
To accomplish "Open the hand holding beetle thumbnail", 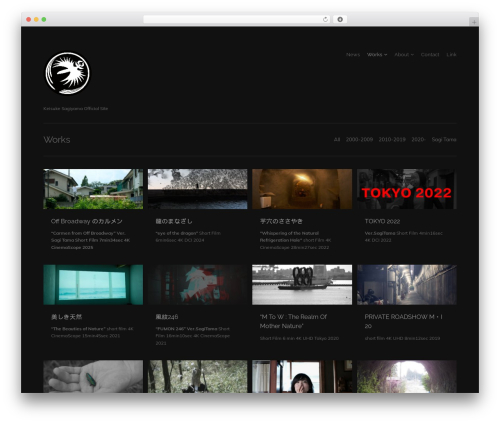I will (93, 376).
